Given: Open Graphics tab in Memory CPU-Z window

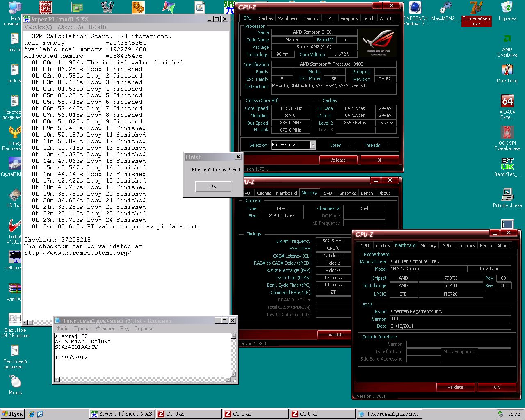Looking at the screenshot, I should tap(347, 193).
